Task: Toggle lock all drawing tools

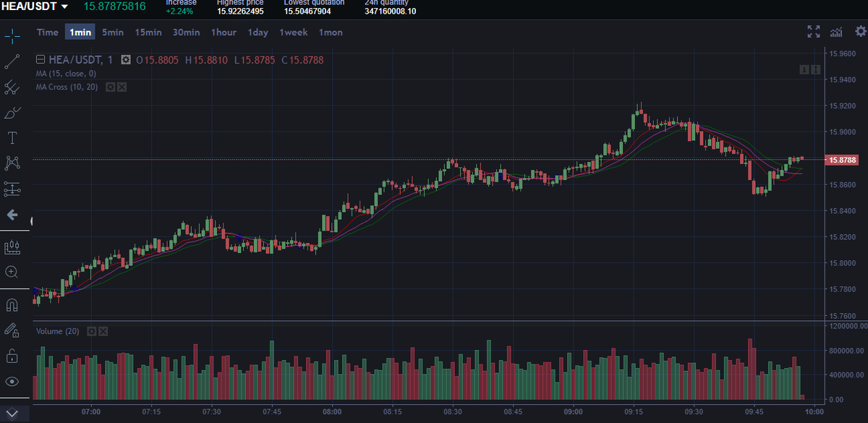Action: click(x=12, y=355)
